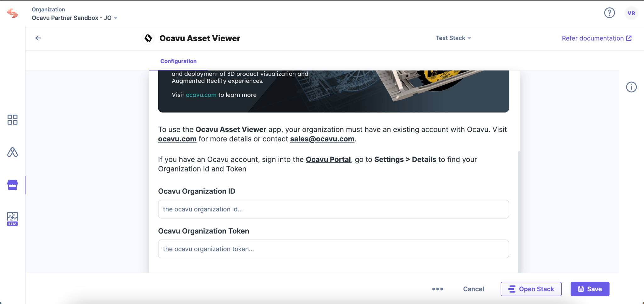This screenshot has width=644, height=304.
Task: Expand the Organization dropdown Ocavu Partner Sandbox
Action: (x=75, y=18)
